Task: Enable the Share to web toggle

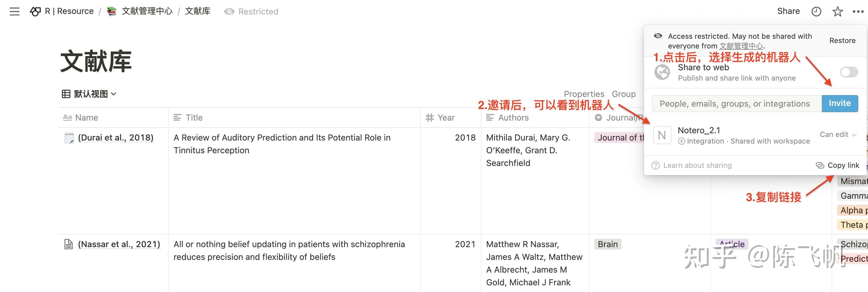Action: click(849, 72)
